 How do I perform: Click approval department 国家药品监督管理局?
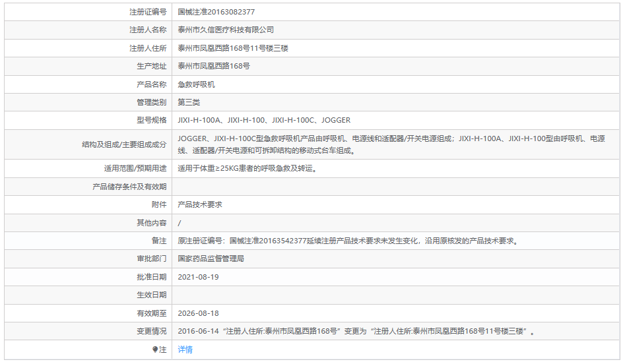click(211, 258)
